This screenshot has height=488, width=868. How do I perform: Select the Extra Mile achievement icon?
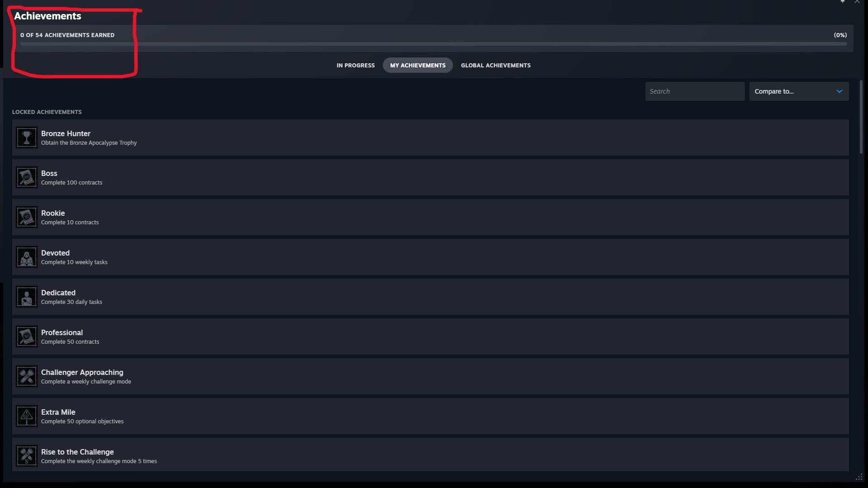pyautogui.click(x=27, y=416)
